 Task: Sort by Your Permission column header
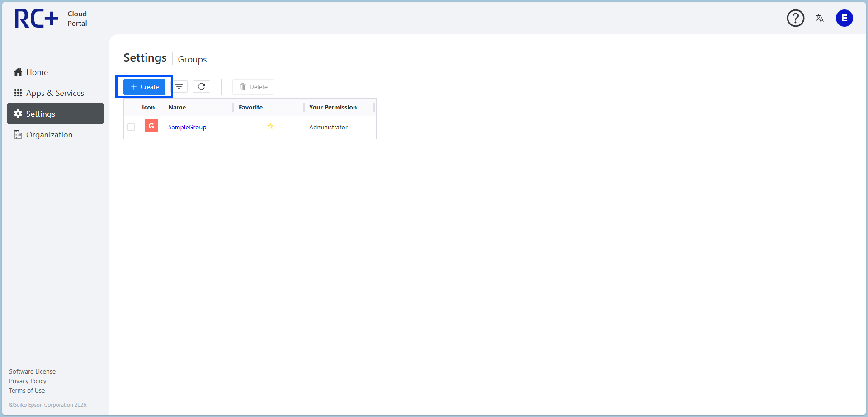pos(333,107)
